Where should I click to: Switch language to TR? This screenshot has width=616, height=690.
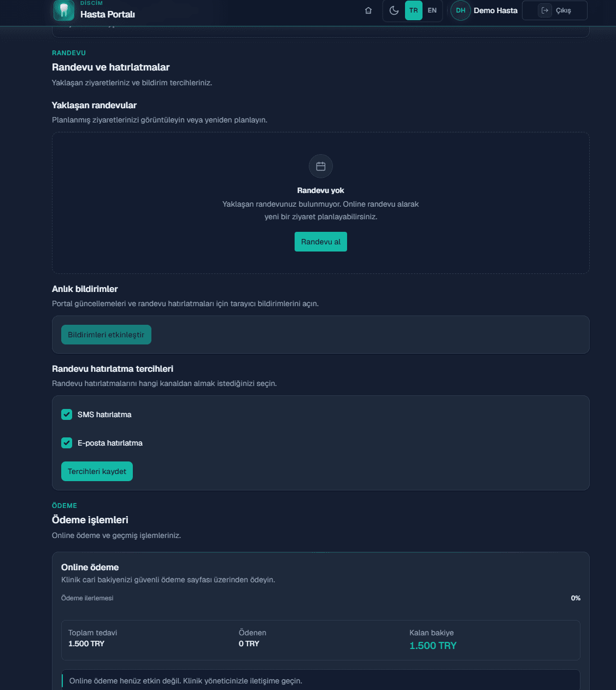(414, 10)
